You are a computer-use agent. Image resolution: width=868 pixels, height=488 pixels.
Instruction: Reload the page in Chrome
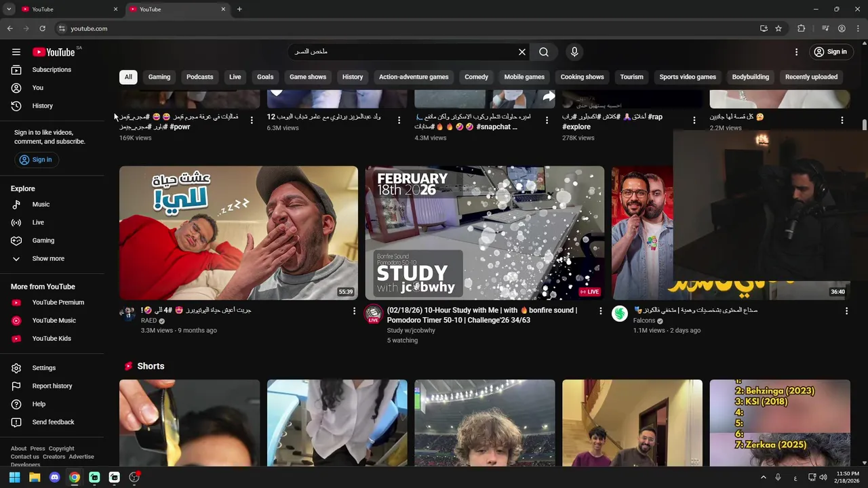click(x=42, y=28)
